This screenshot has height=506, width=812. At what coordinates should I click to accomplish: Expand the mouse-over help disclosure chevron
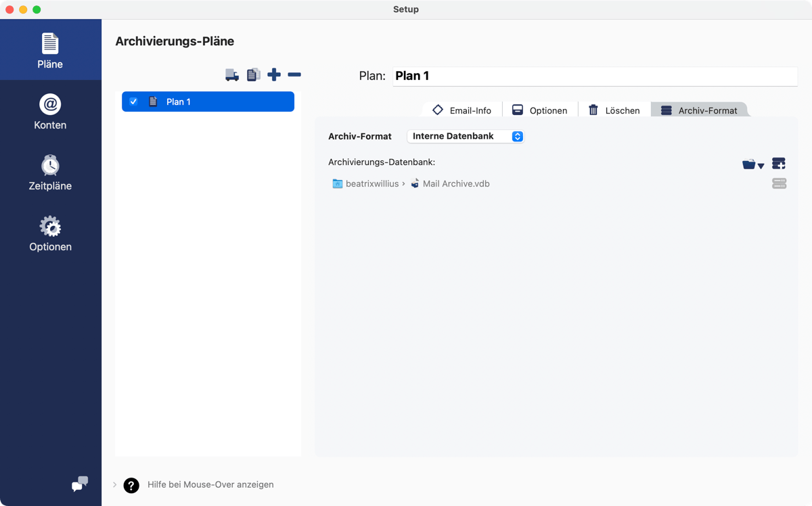[114, 484]
